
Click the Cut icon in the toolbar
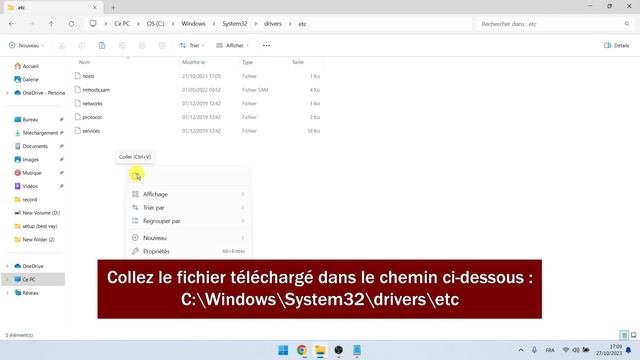coord(62,45)
